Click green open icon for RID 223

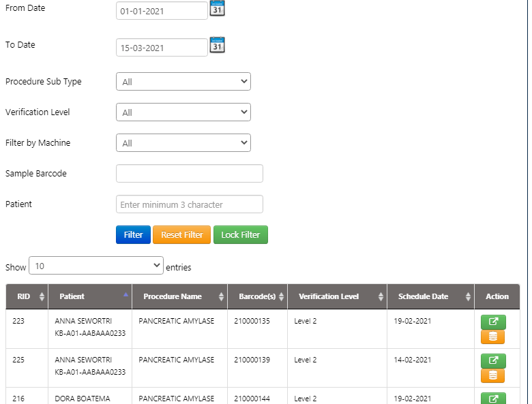click(x=493, y=322)
